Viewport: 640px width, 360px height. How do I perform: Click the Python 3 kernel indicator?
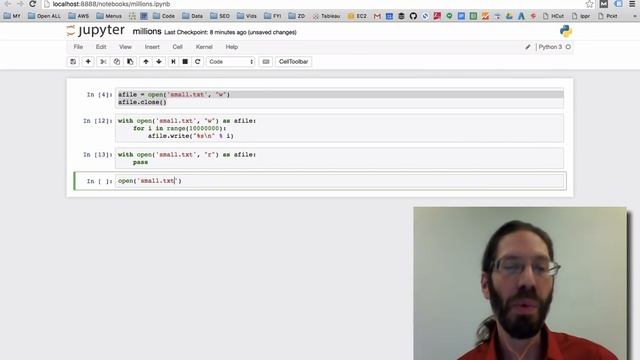[554, 47]
